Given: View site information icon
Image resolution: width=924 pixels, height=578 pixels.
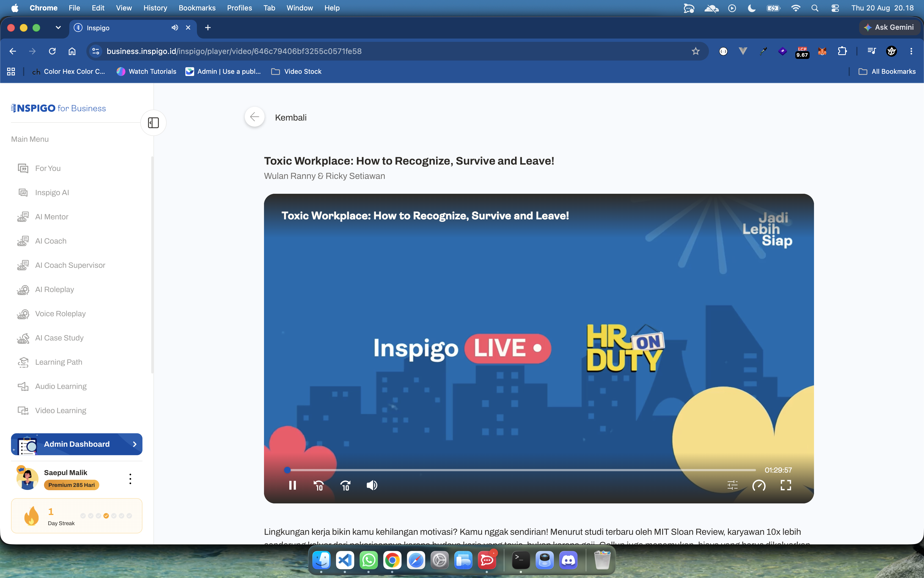Looking at the screenshot, I should tap(95, 51).
